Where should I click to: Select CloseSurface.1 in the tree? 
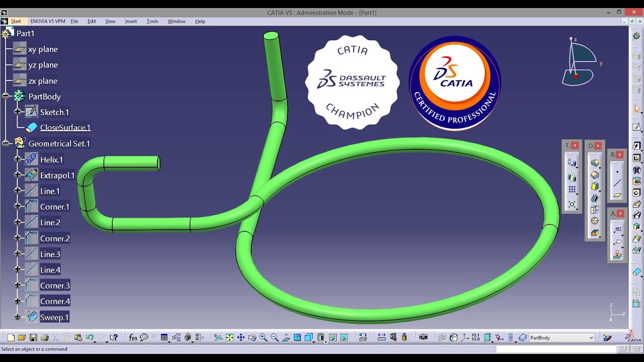(65, 127)
